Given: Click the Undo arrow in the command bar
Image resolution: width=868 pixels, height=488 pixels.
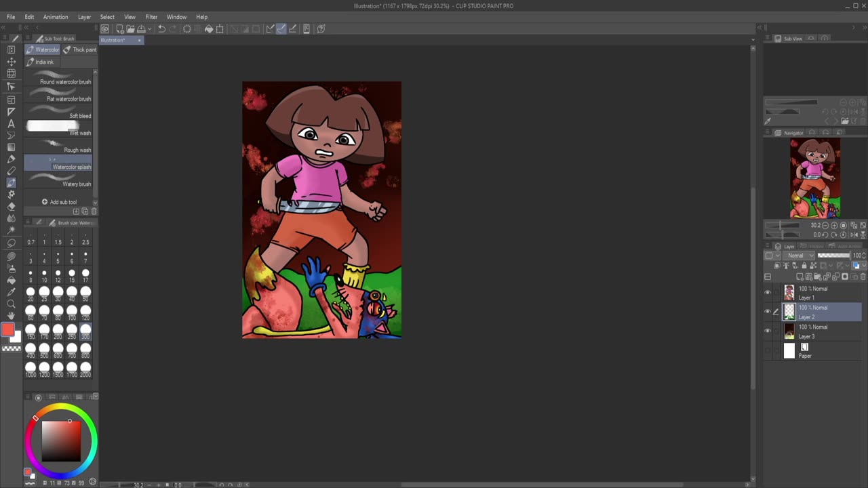Looking at the screenshot, I should coord(161,28).
